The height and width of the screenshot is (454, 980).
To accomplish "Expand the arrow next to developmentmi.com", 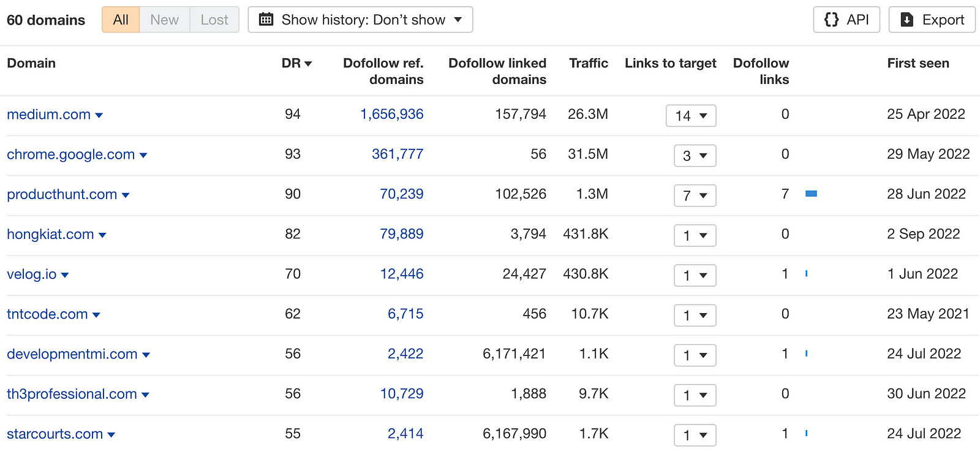I will (x=146, y=354).
